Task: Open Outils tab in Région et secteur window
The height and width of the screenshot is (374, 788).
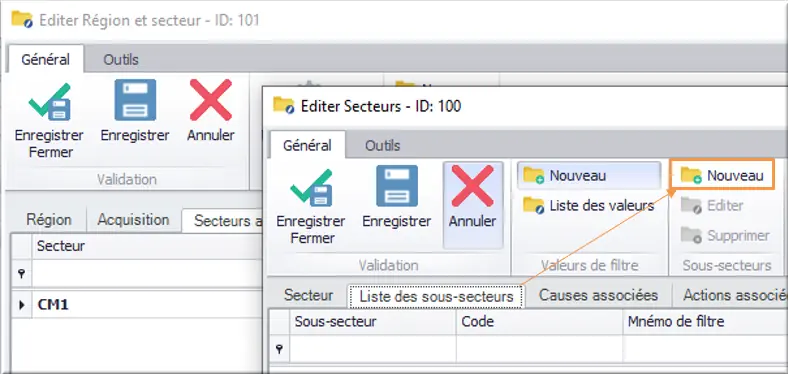Action: (121, 60)
